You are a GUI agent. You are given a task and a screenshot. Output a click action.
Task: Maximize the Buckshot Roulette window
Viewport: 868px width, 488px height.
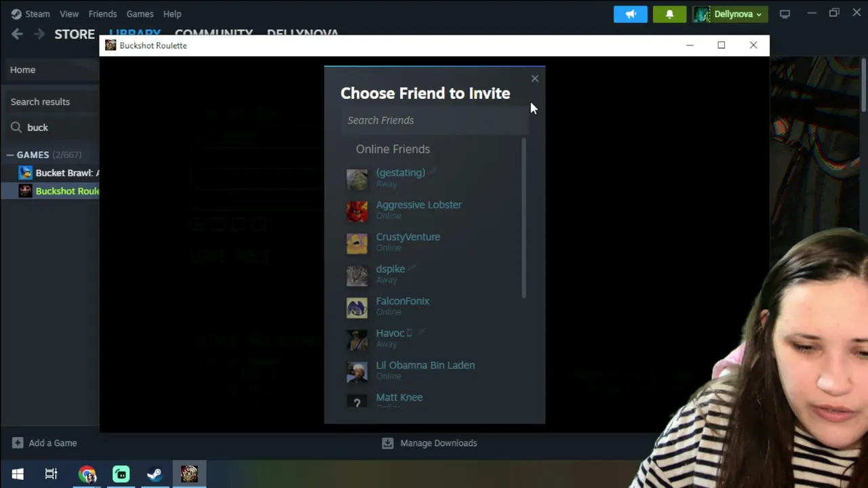click(722, 45)
